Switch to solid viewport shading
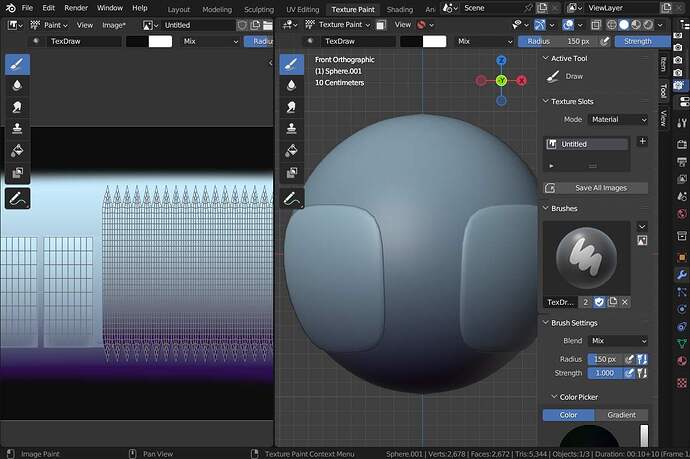The height and width of the screenshot is (459, 690). (624, 25)
